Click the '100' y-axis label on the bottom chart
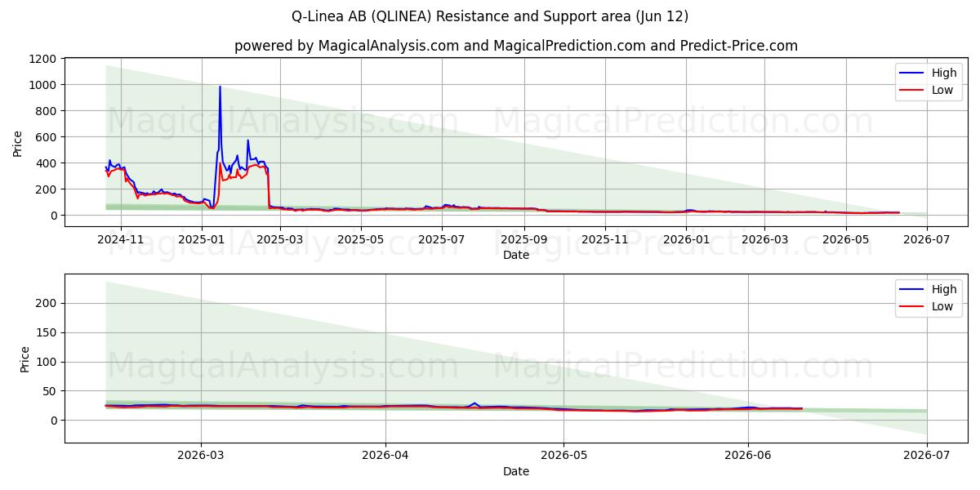Viewport: 980px width, 490px height. tap(46, 362)
